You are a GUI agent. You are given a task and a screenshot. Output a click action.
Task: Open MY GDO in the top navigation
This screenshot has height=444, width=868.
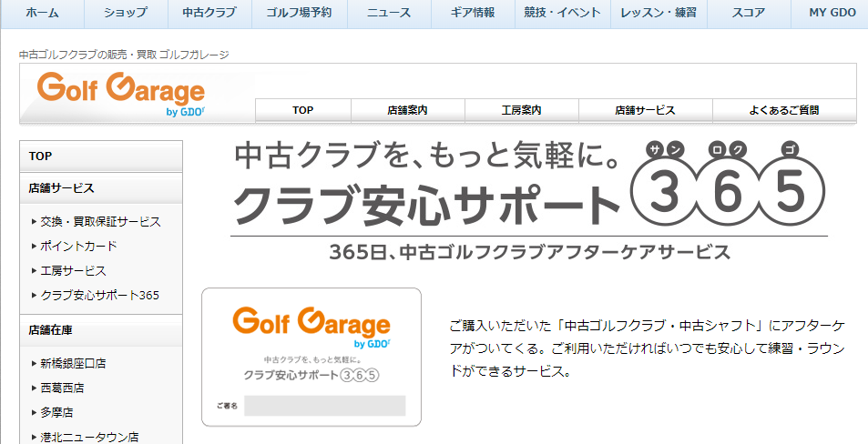pyautogui.click(x=832, y=13)
